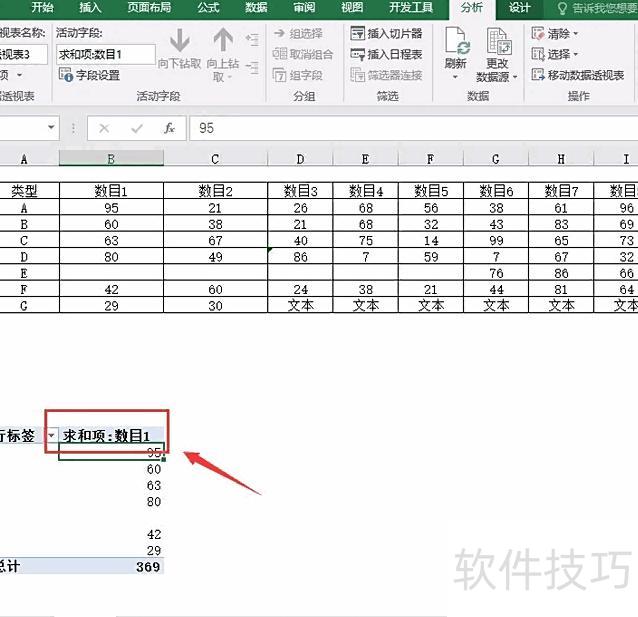Click the 总计 row label
The width and height of the screenshot is (638, 617).
click(10, 567)
